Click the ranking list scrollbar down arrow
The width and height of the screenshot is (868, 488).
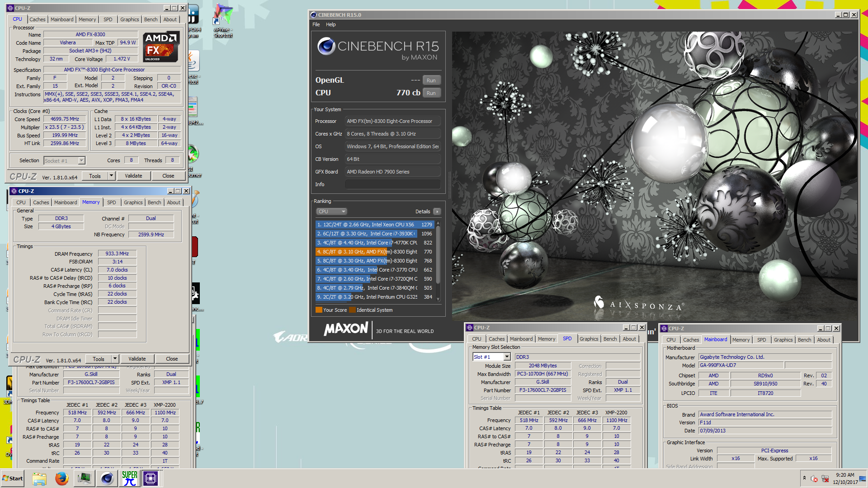[438, 299]
